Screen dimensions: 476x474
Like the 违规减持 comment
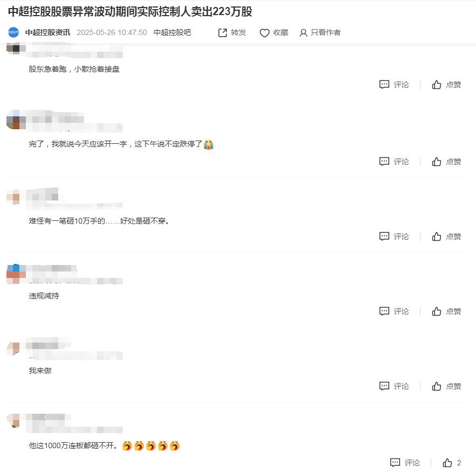446,311
